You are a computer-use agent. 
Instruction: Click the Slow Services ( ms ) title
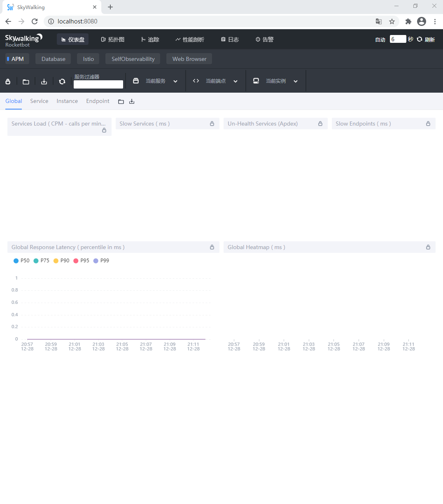(145, 124)
